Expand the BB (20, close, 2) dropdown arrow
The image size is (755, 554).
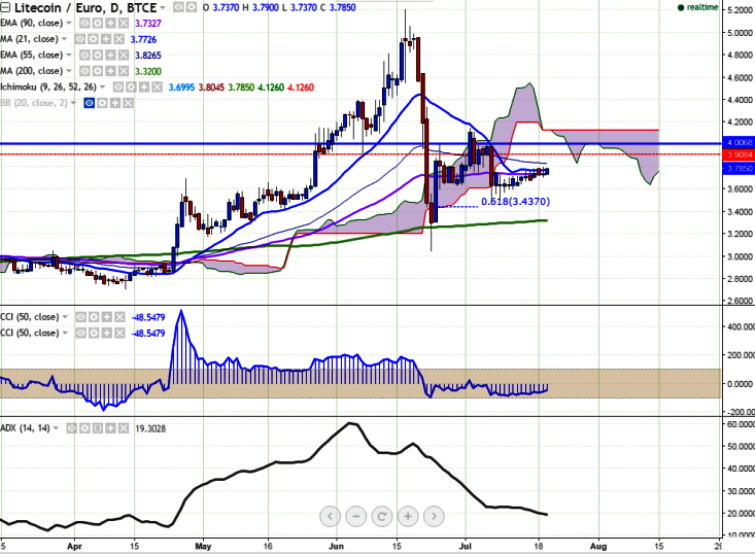point(74,103)
